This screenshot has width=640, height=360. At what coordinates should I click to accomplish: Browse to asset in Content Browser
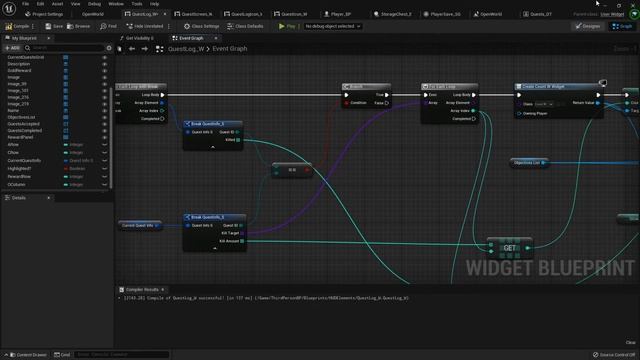pyautogui.click(x=78, y=26)
